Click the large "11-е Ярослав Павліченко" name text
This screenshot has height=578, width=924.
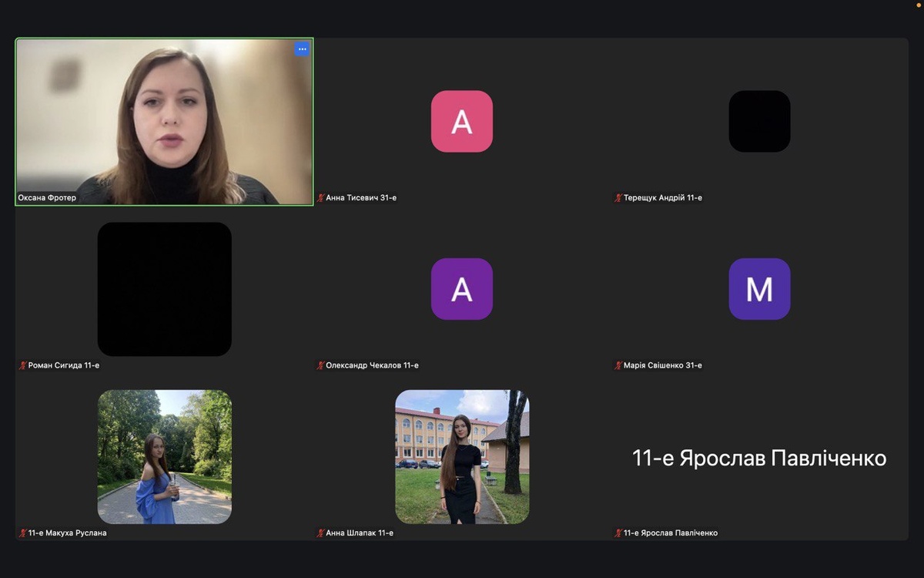[x=759, y=459]
